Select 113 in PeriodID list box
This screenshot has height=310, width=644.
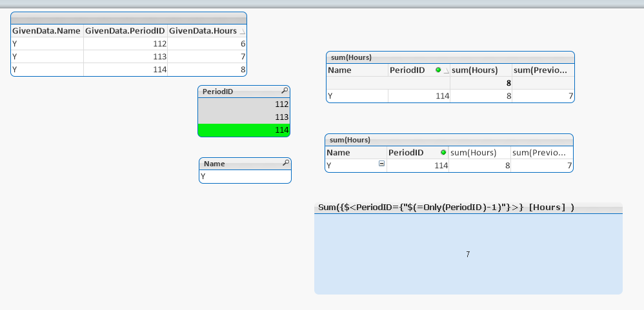244,117
